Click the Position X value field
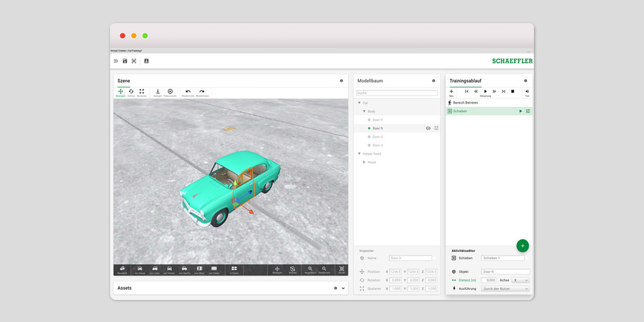 (395, 272)
